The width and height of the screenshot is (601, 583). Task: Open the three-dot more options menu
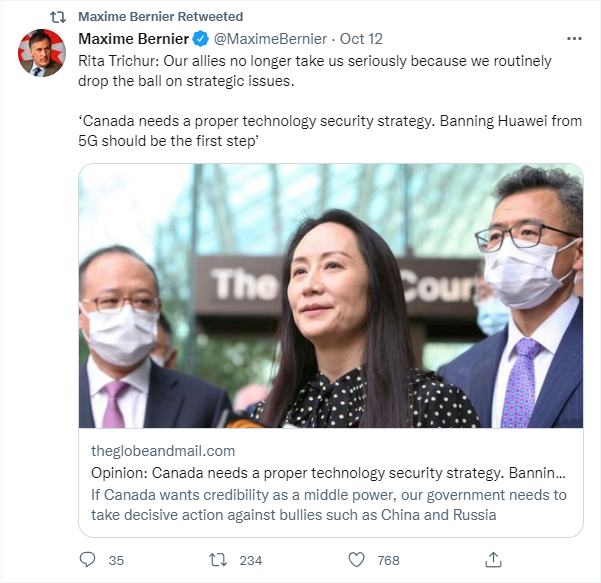(x=574, y=38)
